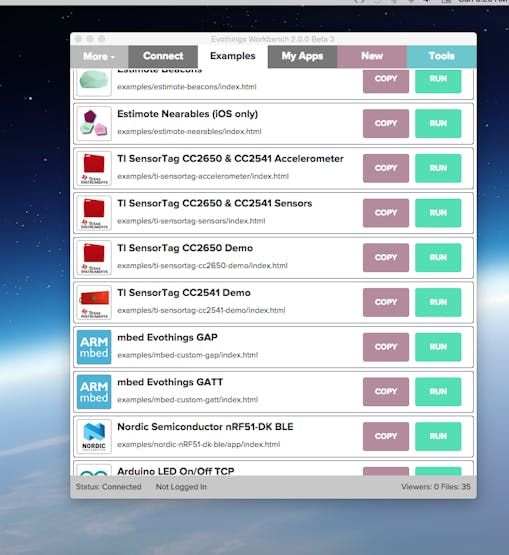Copy the TI SensorTag Sensors example
The width and height of the screenshot is (509, 555).
tap(386, 213)
